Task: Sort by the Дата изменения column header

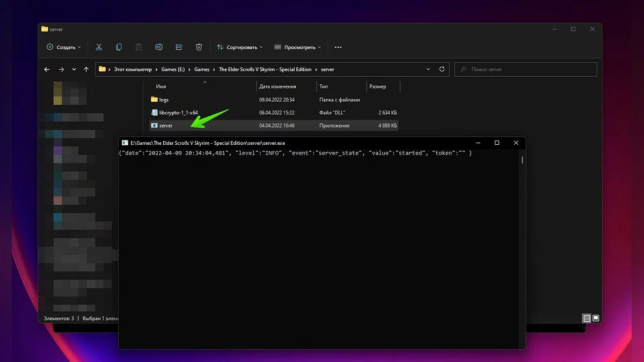Action: point(277,86)
